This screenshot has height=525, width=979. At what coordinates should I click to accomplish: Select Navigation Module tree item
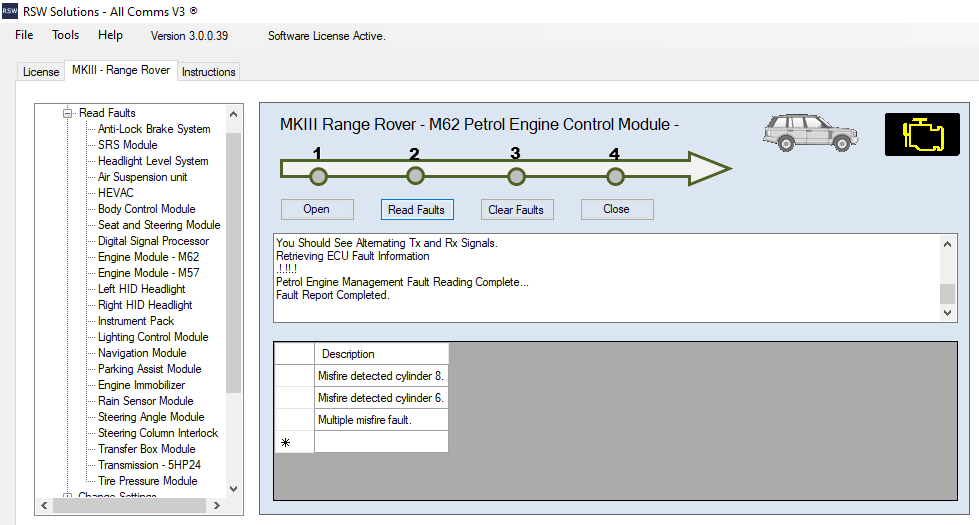click(x=142, y=353)
